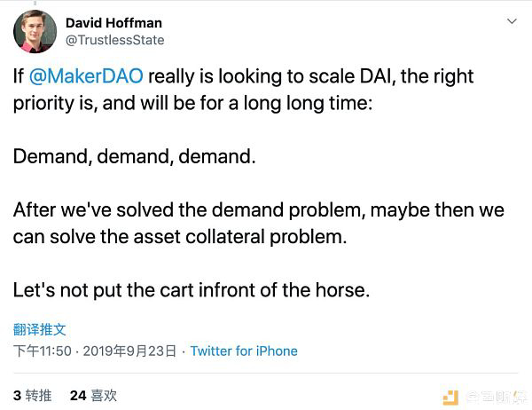Click 翻译推文 to translate the tweet

tap(39, 329)
